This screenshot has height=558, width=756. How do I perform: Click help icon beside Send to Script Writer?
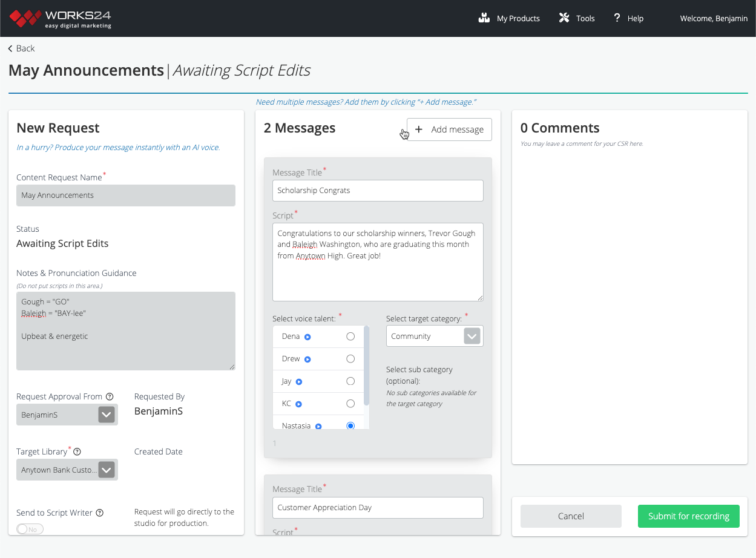pyautogui.click(x=100, y=513)
